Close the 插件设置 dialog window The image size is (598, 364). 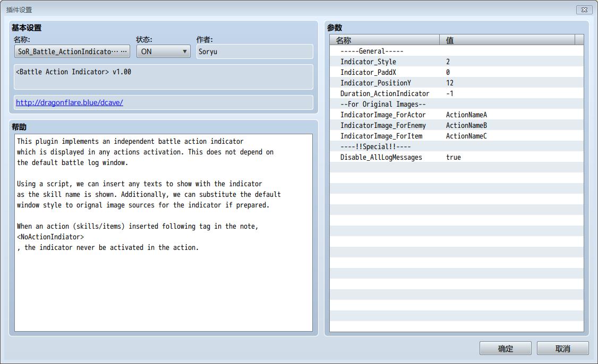coord(584,10)
